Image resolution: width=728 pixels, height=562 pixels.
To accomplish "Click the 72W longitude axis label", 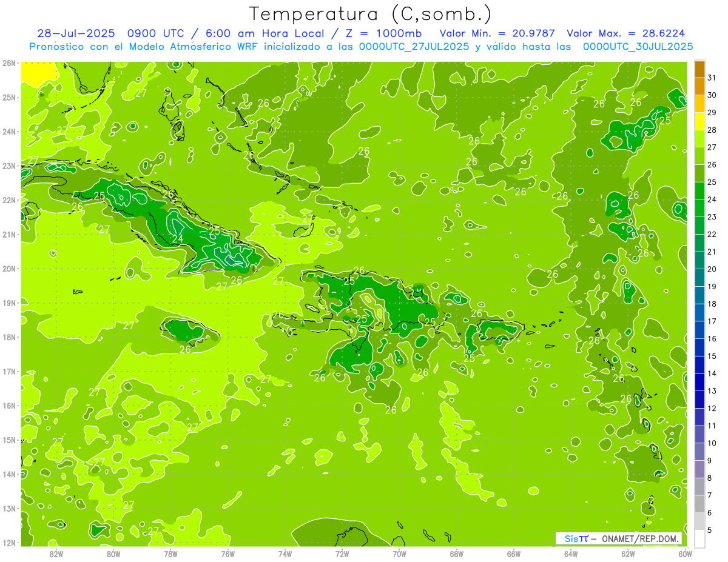I will tap(342, 554).
